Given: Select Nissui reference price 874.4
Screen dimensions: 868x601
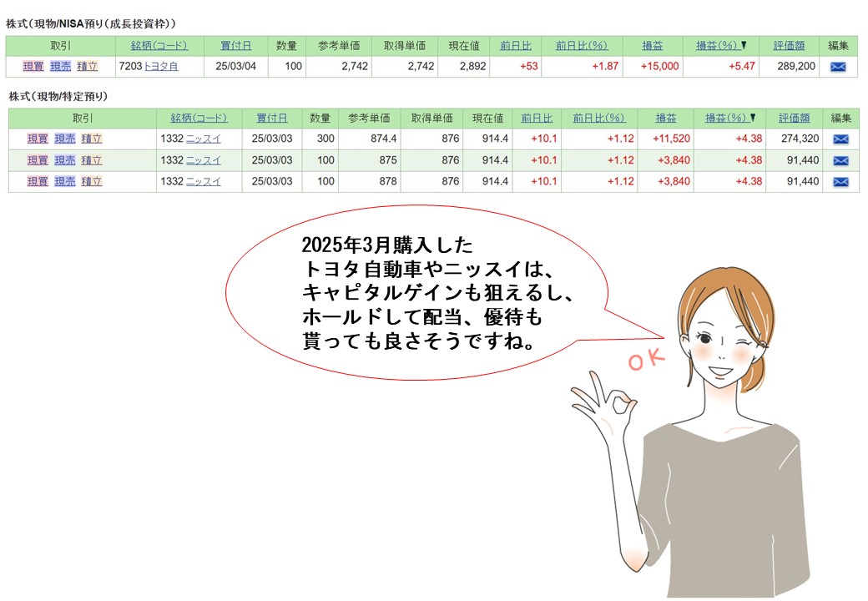Looking at the screenshot, I should 384,139.
